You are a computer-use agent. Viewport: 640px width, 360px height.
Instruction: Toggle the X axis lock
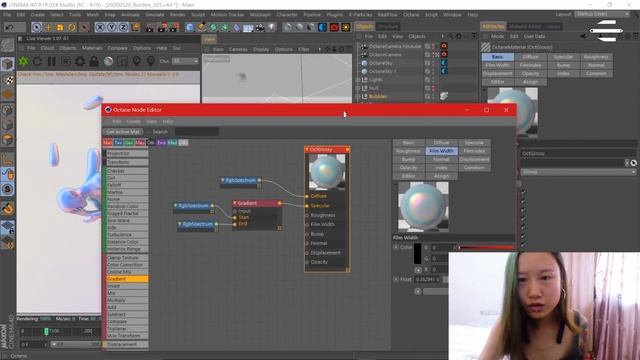[100, 27]
